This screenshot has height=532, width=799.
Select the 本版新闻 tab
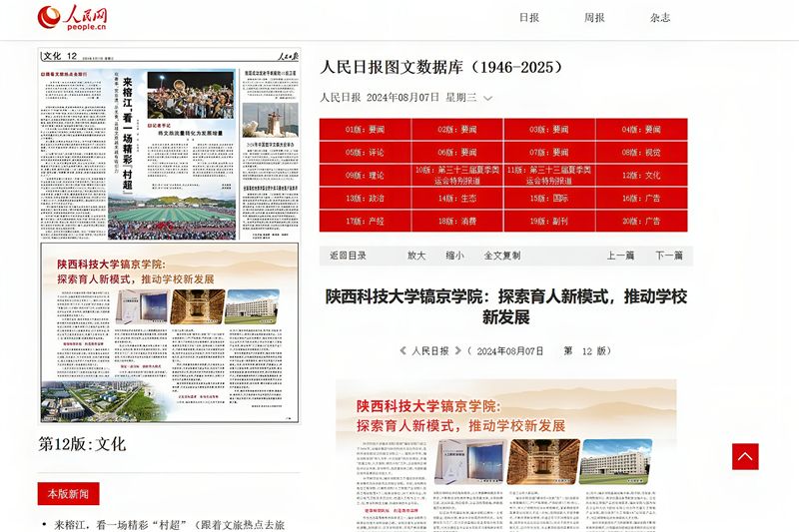click(69, 494)
